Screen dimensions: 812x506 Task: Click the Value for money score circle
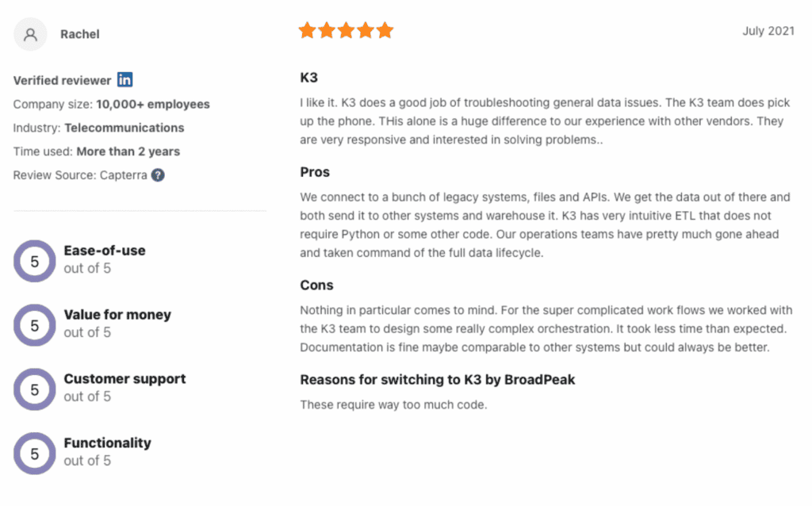(35, 325)
